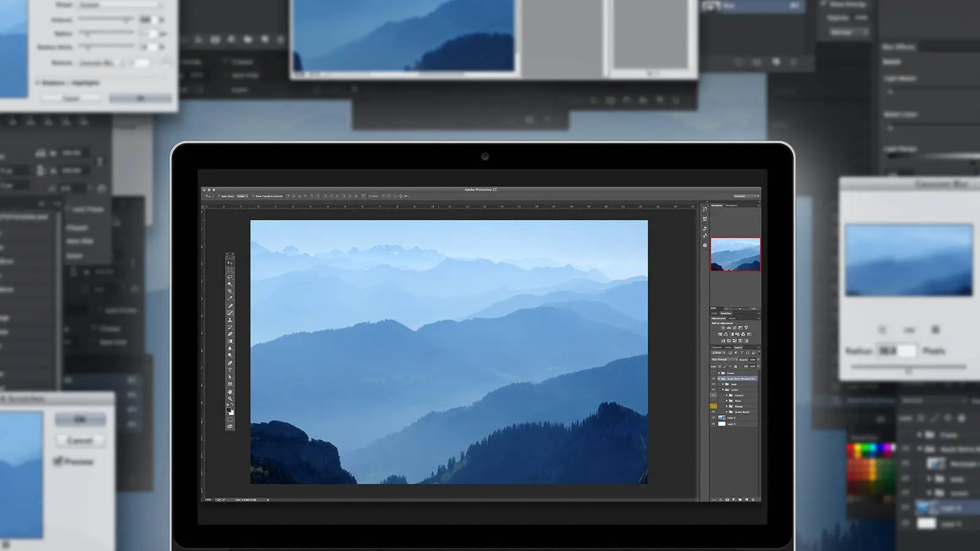Select the Lasso tool
Screen dimensions: 980x551
point(230,277)
